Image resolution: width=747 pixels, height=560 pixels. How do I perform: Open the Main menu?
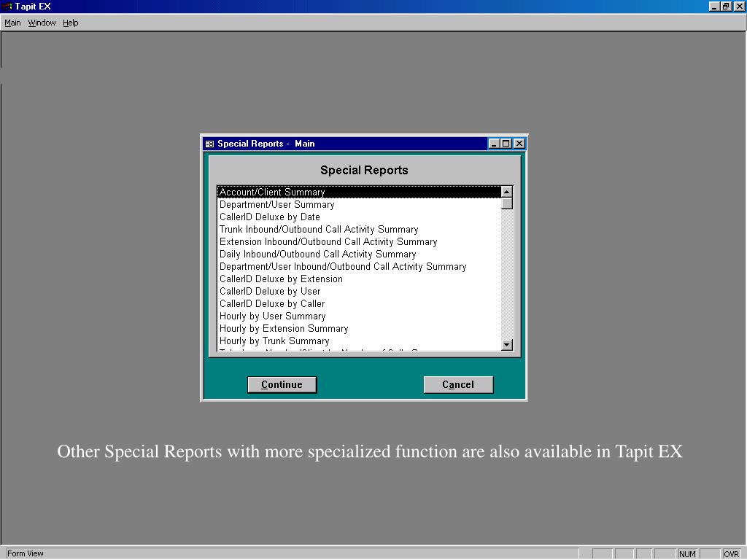[x=12, y=23]
